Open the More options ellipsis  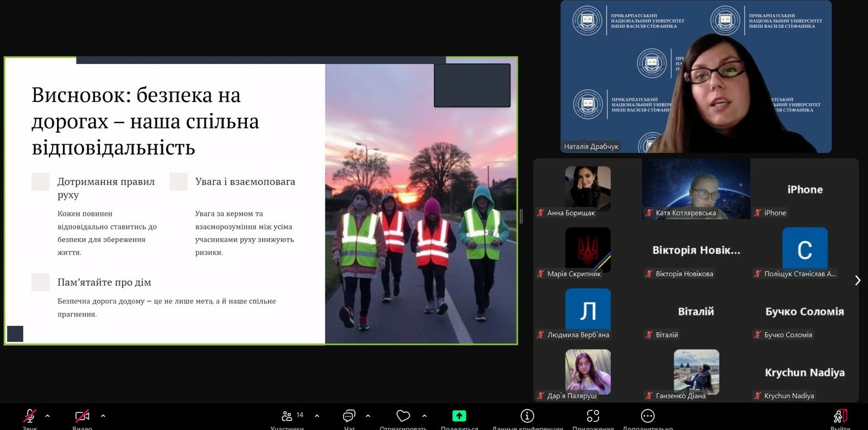[x=648, y=416]
